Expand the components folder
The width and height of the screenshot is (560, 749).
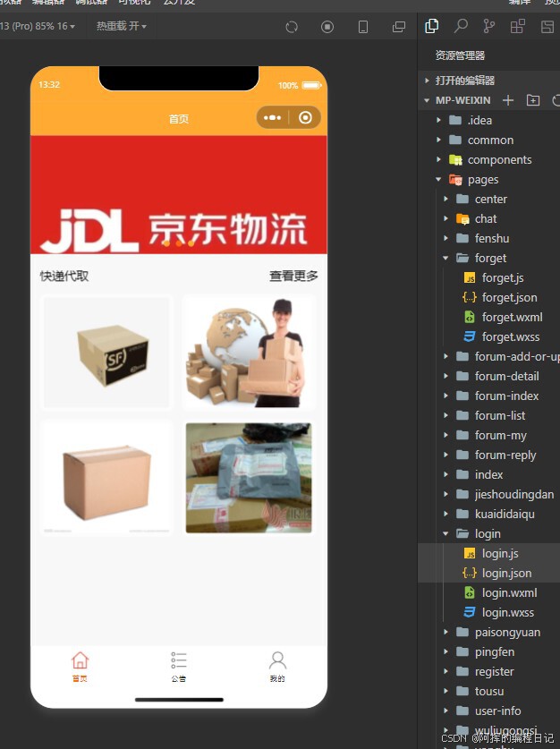click(x=438, y=159)
